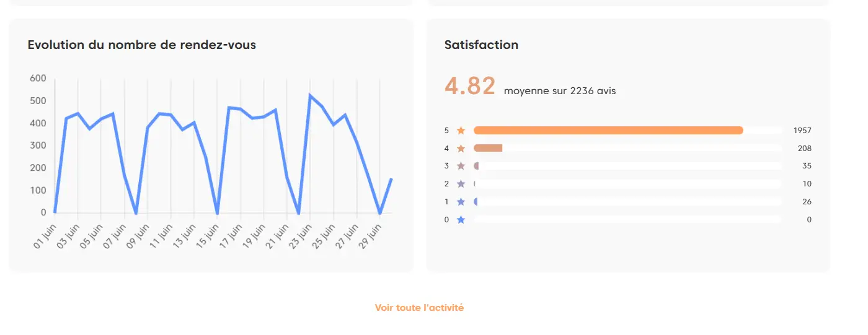Click the '29 juin' axis label
This screenshot has width=868, height=335.
pyautogui.click(x=370, y=237)
